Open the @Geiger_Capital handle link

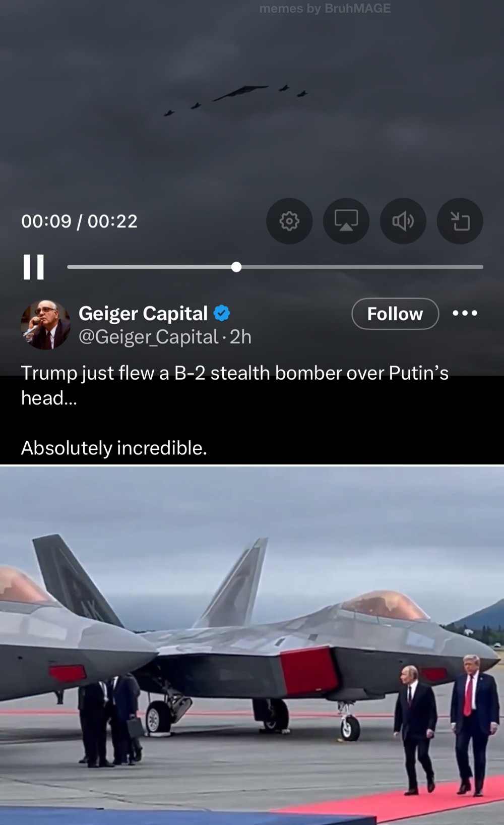point(149,337)
